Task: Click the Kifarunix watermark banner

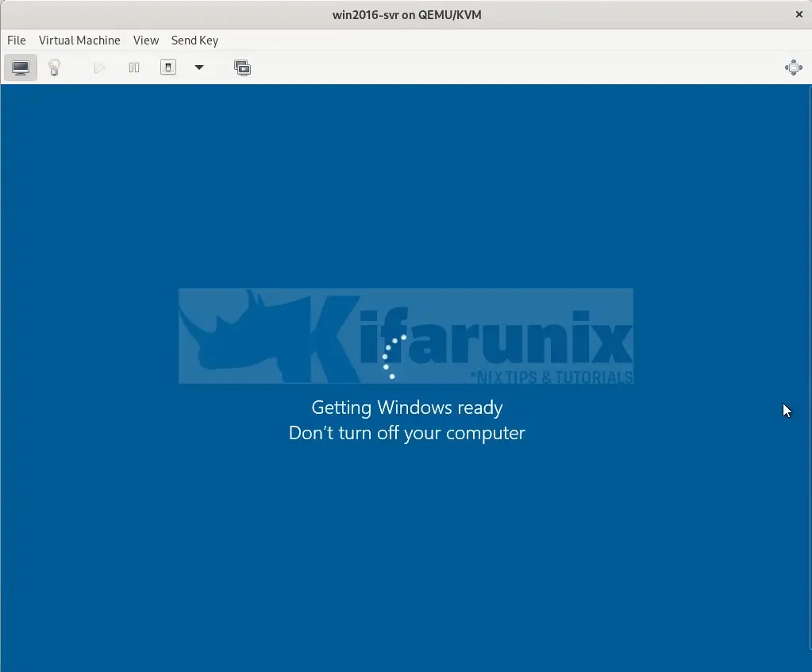Action: [x=406, y=336]
